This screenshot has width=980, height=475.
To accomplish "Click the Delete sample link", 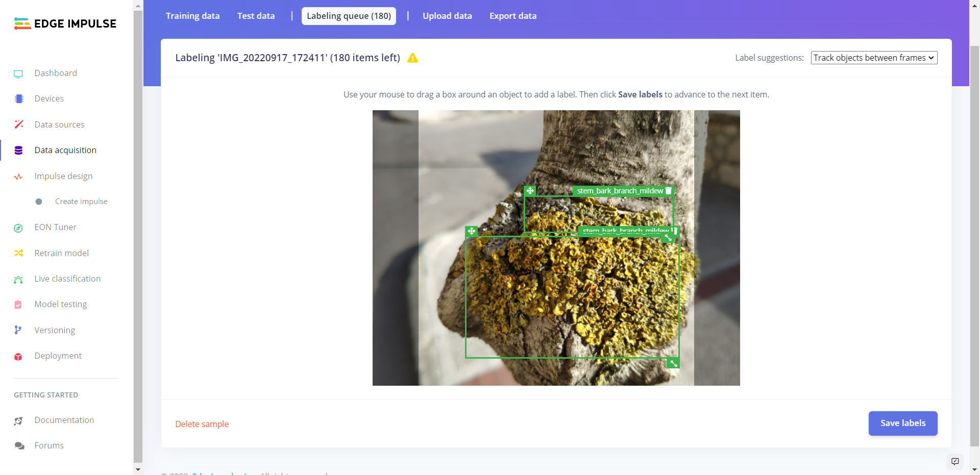I will click(x=202, y=424).
